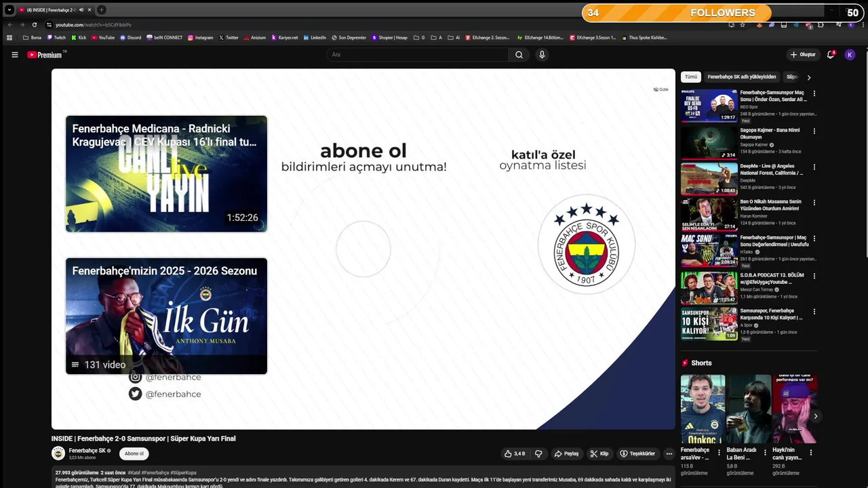Screen dimensions: 868x488
Task: Click the YouTube search input field
Action: click(x=417, y=55)
